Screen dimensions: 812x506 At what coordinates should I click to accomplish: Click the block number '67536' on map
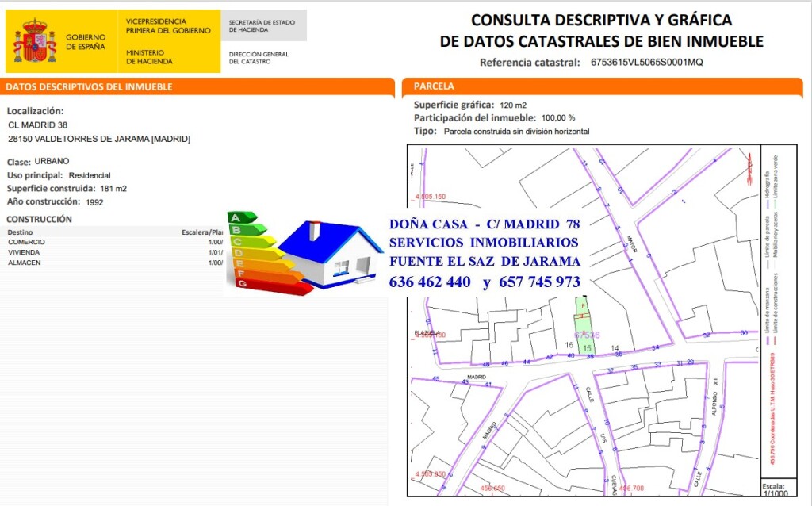tap(587, 335)
